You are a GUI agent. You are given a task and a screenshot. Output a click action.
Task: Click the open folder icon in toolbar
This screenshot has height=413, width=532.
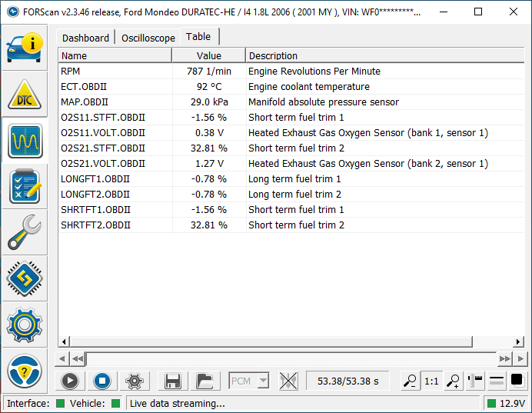coord(204,381)
